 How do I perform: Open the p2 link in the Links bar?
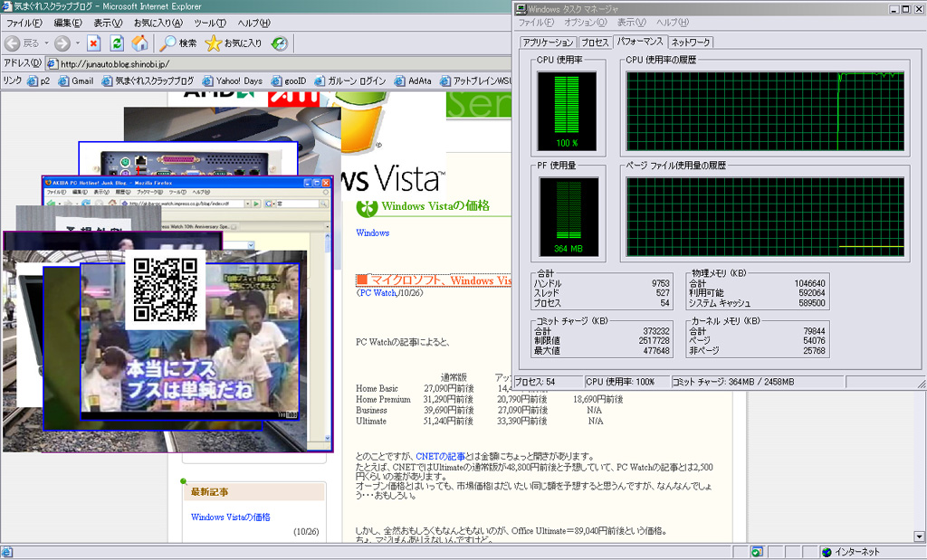38,81
